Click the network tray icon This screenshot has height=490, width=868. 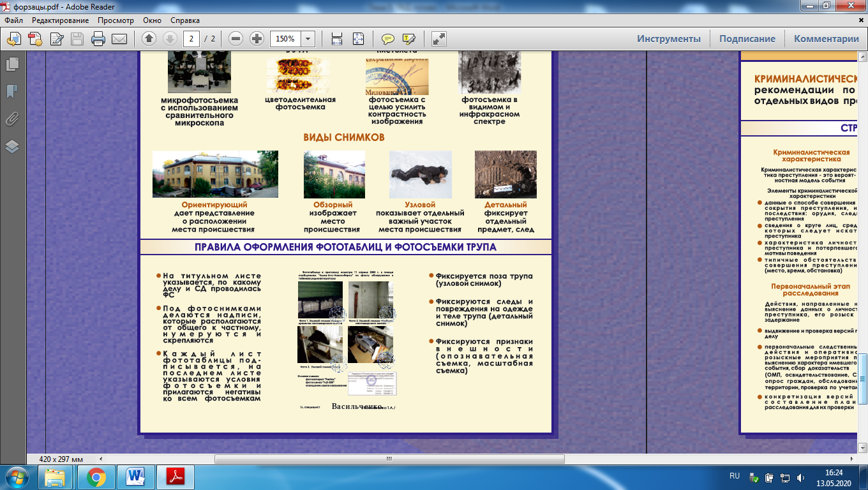click(x=784, y=477)
